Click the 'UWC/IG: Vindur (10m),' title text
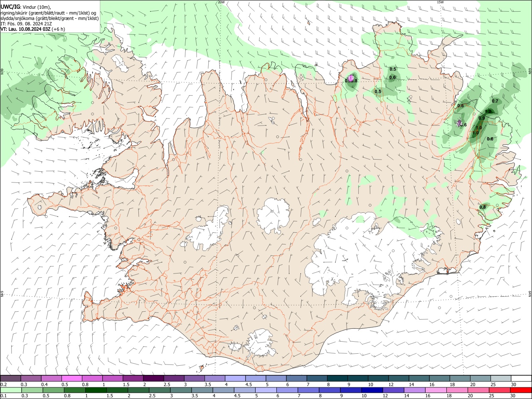The image size is (532, 399). [x=26, y=7]
